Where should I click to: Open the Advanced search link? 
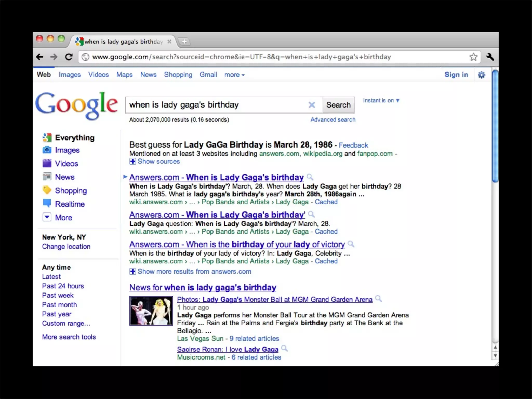pyautogui.click(x=333, y=120)
